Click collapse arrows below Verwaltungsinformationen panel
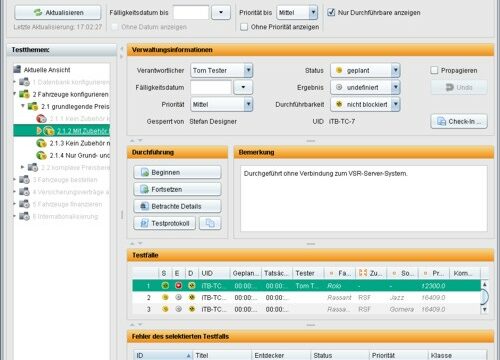Image resolution: width=500 pixels, height=360 pixels. coord(136,140)
